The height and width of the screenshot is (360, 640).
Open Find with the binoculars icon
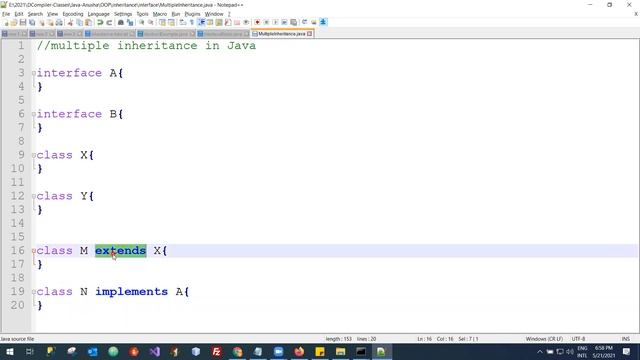(x=120, y=22)
